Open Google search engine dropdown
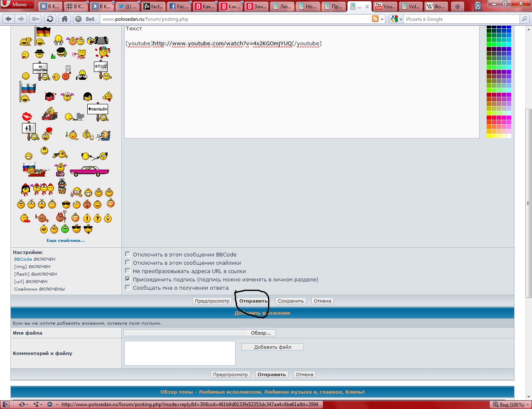This screenshot has width=532, height=409. click(395, 19)
